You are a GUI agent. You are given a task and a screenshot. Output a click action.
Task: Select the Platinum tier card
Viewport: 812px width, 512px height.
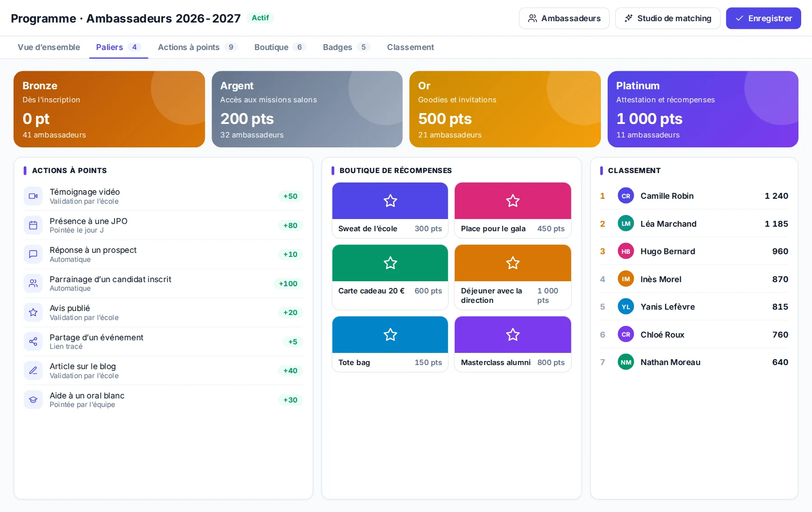coord(703,109)
